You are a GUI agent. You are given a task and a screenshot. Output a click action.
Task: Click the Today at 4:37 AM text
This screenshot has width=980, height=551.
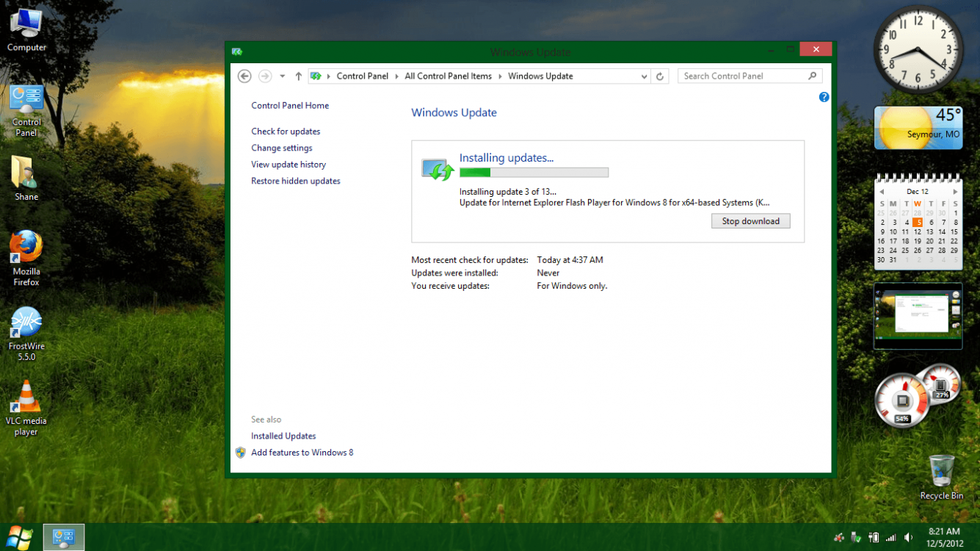[570, 260]
